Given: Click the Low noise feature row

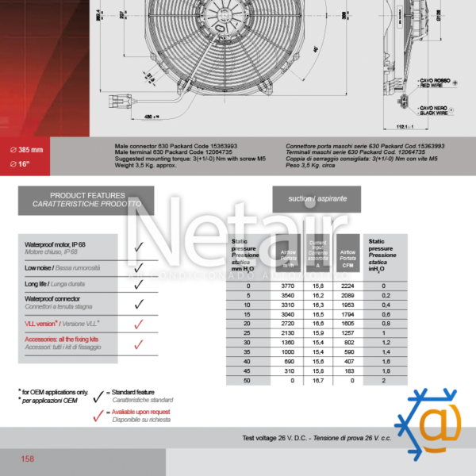Looking at the screenshot, I should pos(68,268).
